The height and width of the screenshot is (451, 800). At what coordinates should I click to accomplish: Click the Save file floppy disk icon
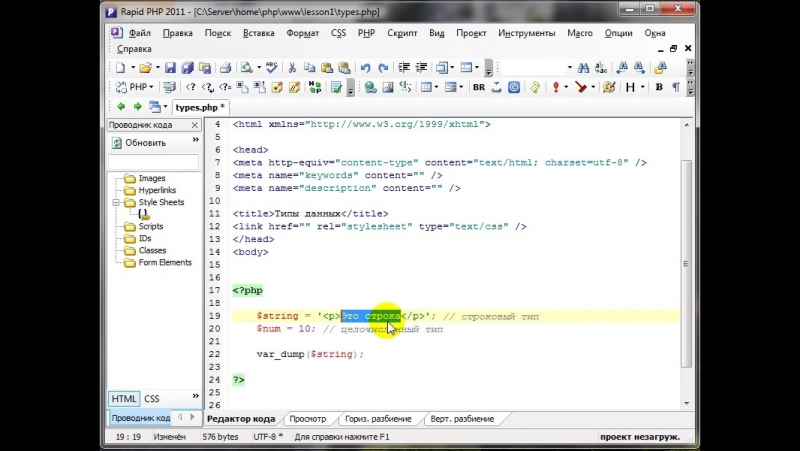coord(170,68)
